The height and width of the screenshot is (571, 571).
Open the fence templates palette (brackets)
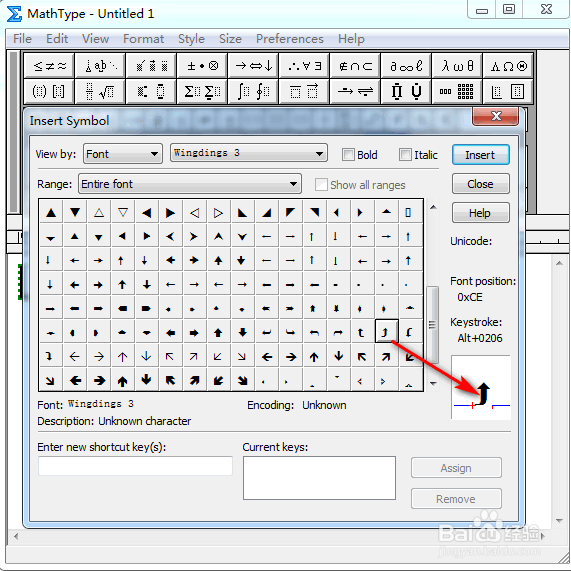49,91
